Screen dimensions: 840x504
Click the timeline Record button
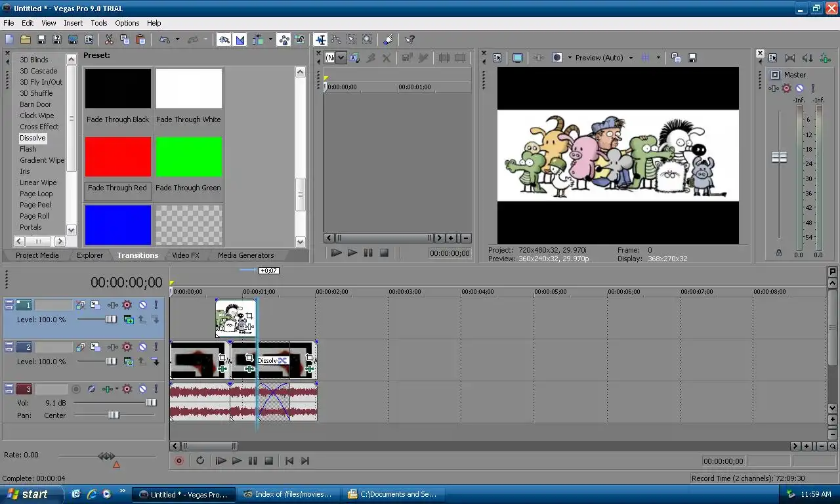178,461
